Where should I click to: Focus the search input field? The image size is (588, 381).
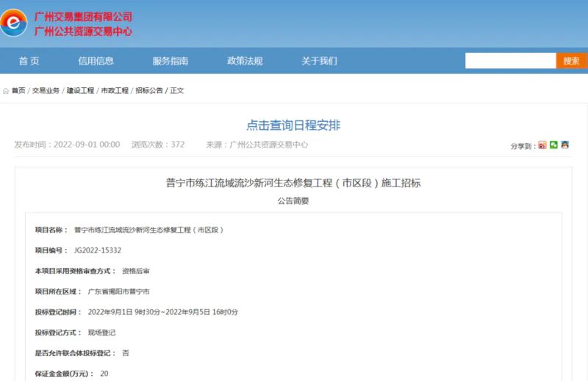(510, 61)
